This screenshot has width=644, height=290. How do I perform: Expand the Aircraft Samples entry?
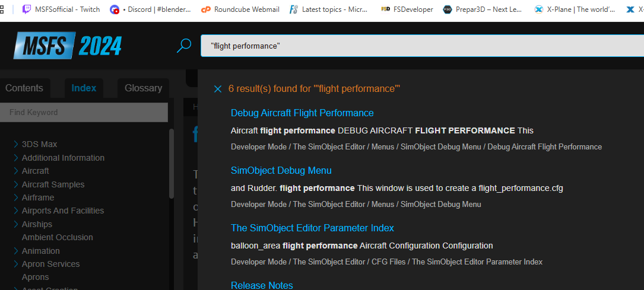(16, 184)
